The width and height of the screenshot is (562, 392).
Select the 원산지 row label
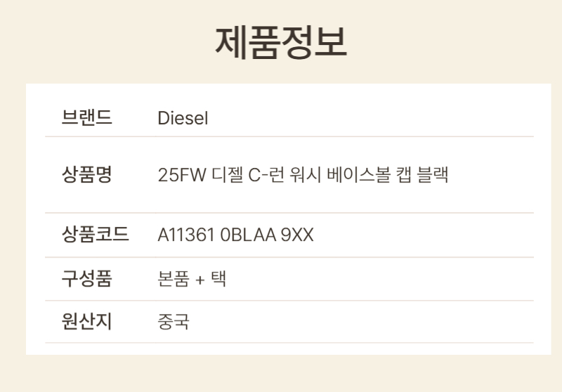(87, 322)
